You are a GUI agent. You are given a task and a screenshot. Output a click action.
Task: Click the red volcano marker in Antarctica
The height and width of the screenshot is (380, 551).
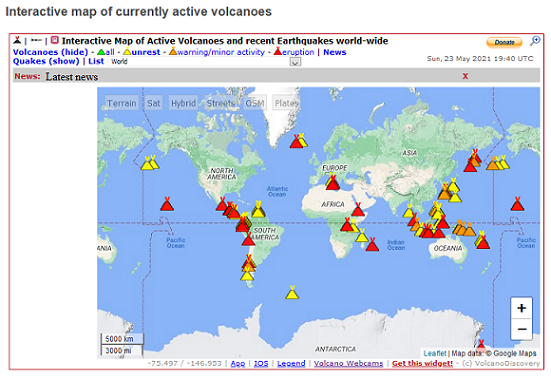click(481, 344)
